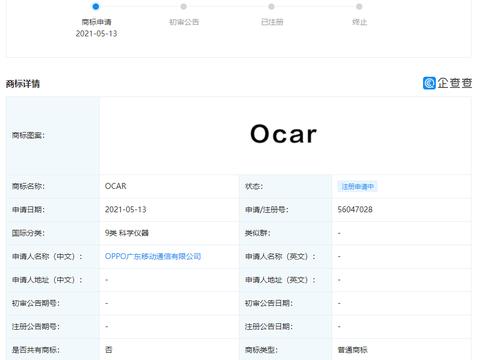This screenshot has height=360, width=480.
Task: Click the 初审公告 step label
Action: [x=184, y=22]
